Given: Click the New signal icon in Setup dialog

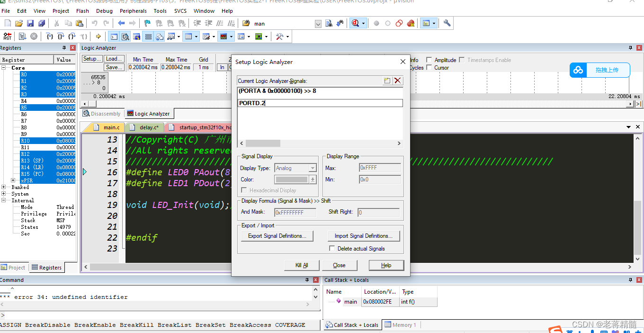Looking at the screenshot, I should [x=387, y=81].
